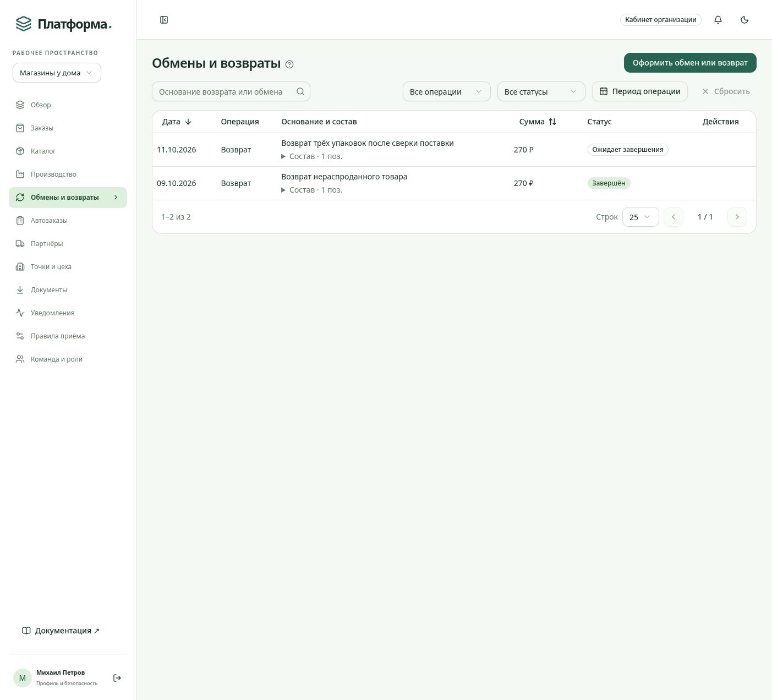Open Все операции filter dropdown

click(x=446, y=91)
